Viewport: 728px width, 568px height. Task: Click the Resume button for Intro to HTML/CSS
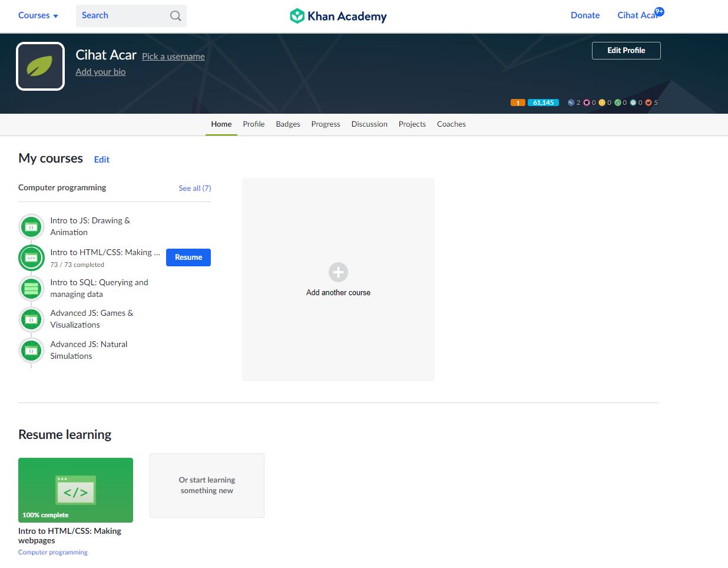pyautogui.click(x=188, y=257)
